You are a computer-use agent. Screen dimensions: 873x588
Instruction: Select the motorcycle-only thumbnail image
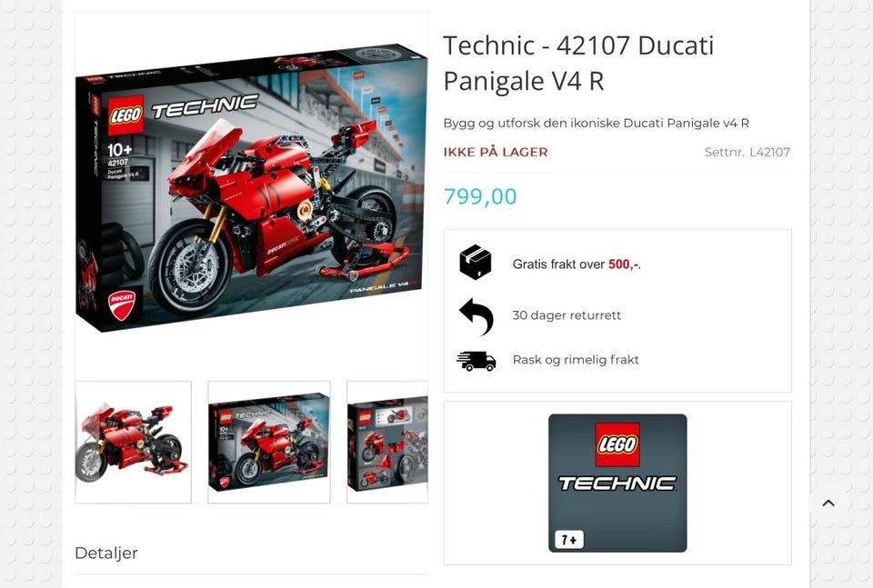pyautogui.click(x=133, y=443)
